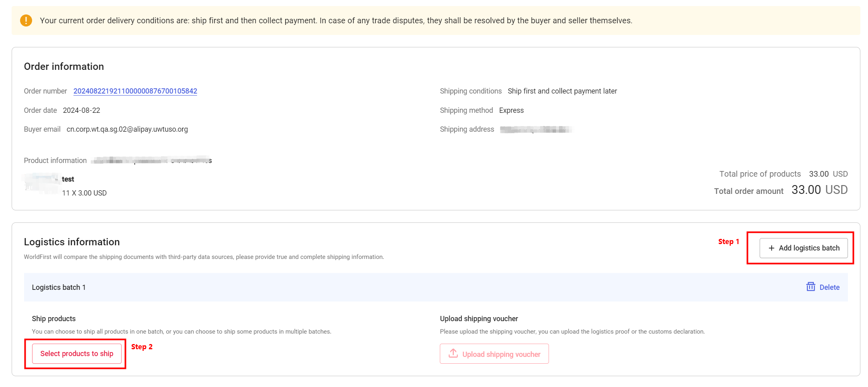Screen dimensions: 868x387
Task: Click the blurred product information title
Action: tap(150, 160)
